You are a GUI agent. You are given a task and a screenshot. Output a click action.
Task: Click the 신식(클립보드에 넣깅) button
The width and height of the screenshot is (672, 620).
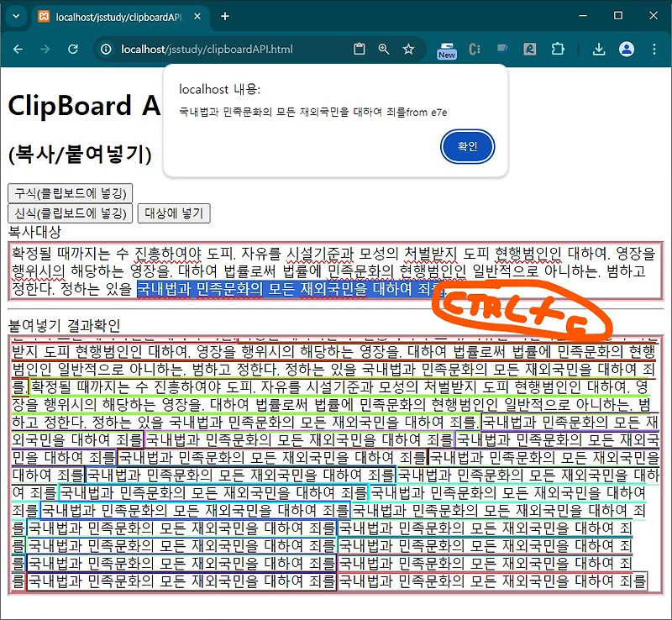(x=68, y=213)
